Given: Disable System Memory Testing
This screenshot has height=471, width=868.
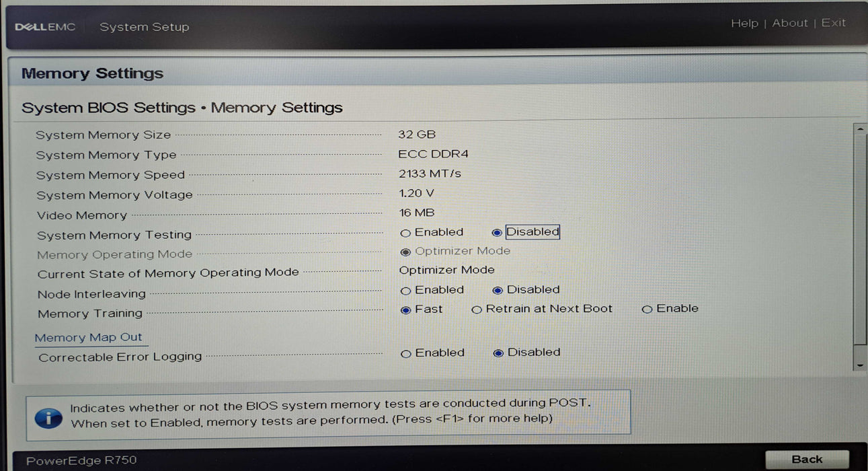Looking at the screenshot, I should coord(496,232).
